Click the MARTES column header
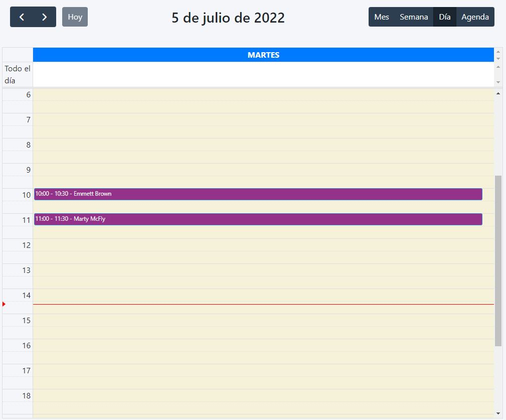Image resolution: width=506 pixels, height=420 pixels. [263, 55]
